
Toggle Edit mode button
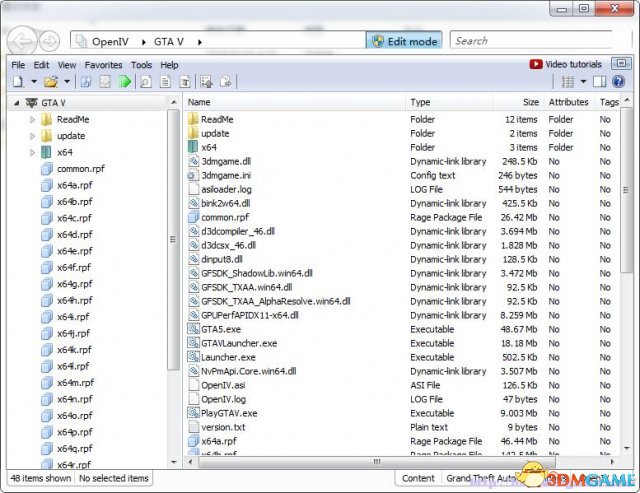[x=404, y=41]
